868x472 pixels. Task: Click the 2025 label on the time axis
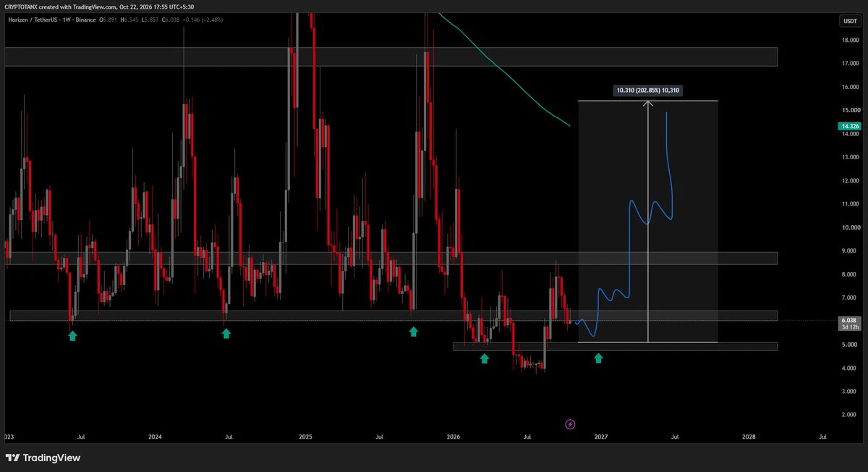coord(305,437)
